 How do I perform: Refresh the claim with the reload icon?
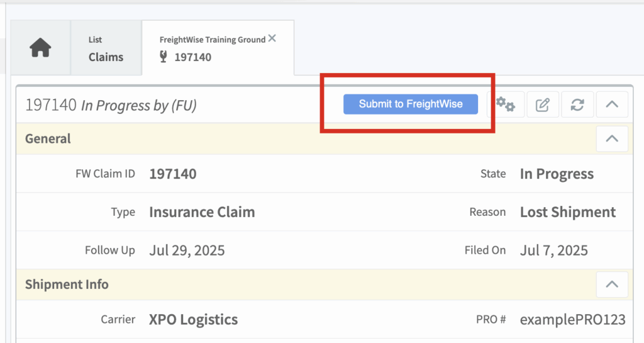577,105
